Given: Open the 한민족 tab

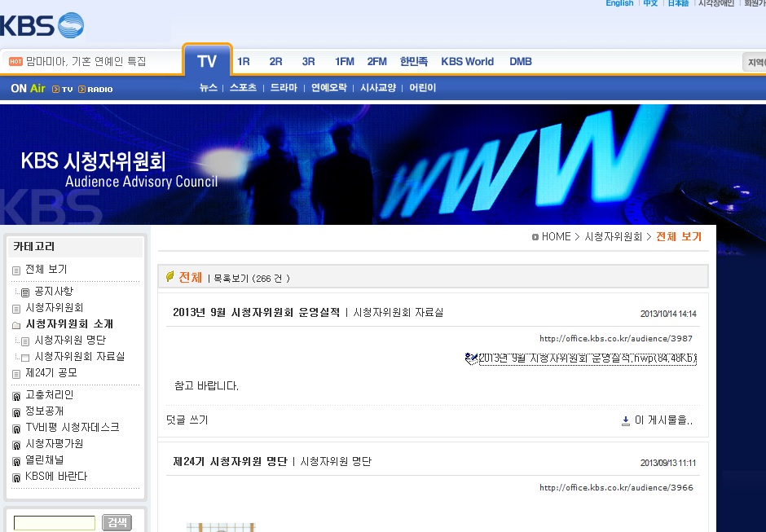Looking at the screenshot, I should [414, 62].
